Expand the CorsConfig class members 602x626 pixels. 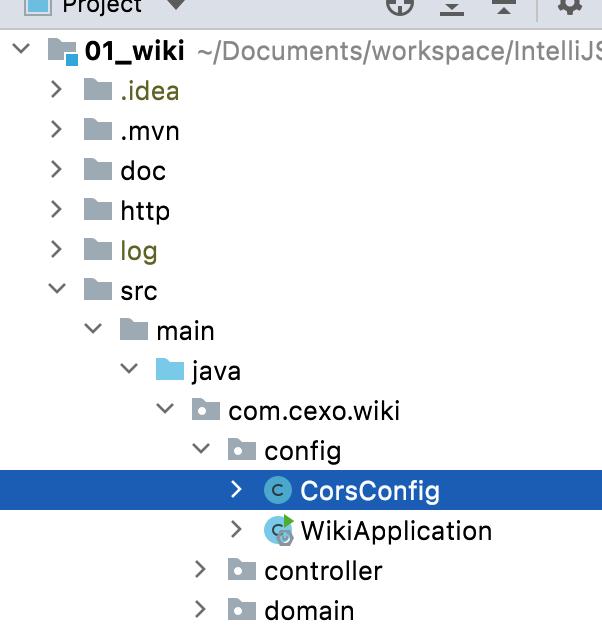pyautogui.click(x=236, y=489)
